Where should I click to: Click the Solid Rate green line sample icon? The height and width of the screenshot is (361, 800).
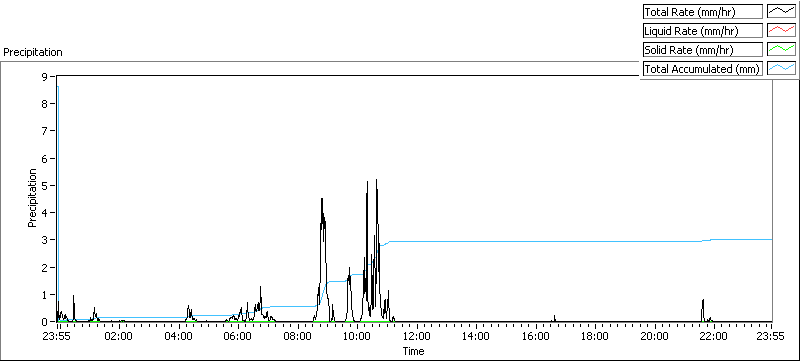(781, 49)
